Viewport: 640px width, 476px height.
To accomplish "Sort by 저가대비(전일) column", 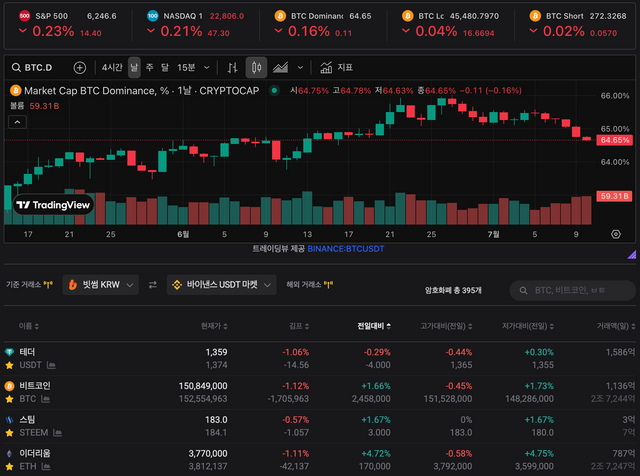I will pos(528,326).
